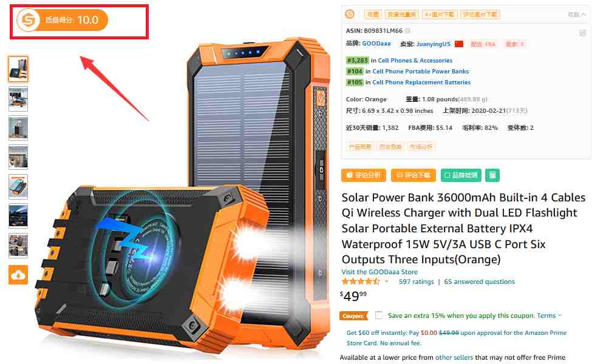Open the first orange tab in the plugin toolbar

click(x=373, y=15)
